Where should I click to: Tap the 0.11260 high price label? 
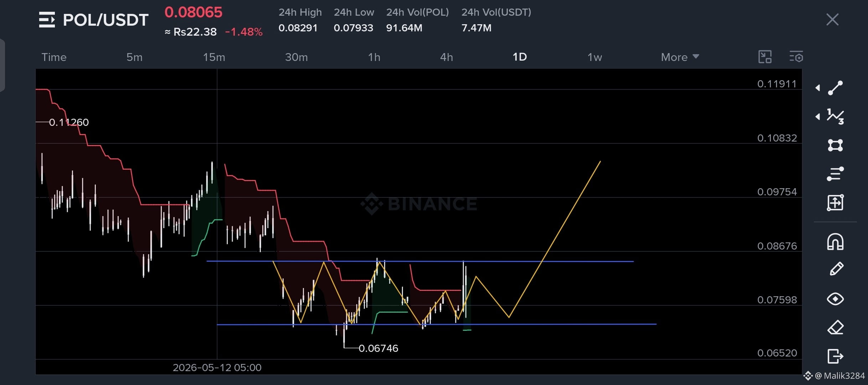coord(69,122)
